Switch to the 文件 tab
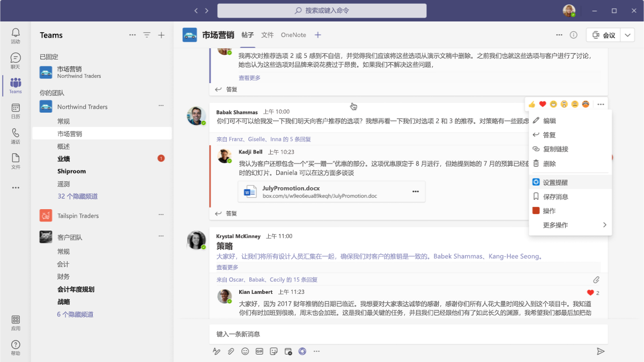644x362 pixels. (268, 35)
